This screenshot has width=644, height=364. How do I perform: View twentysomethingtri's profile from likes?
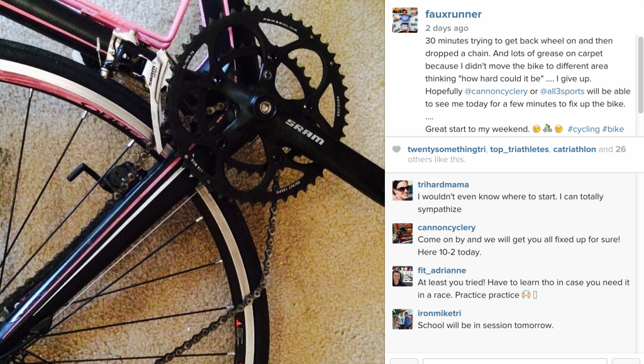pos(447,150)
